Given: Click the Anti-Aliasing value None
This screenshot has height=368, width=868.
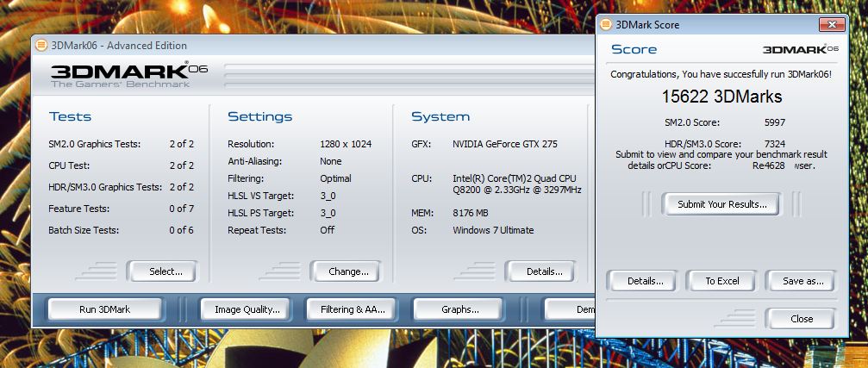Looking at the screenshot, I should coord(330,161).
